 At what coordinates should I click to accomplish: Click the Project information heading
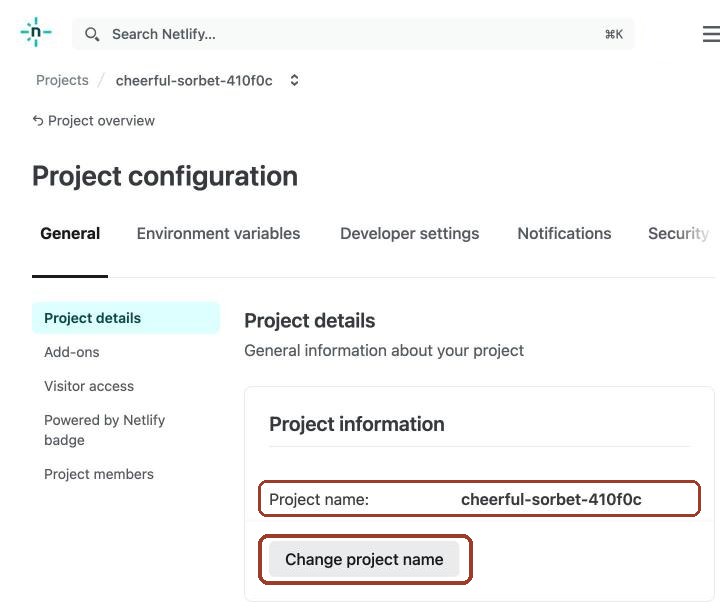(357, 424)
